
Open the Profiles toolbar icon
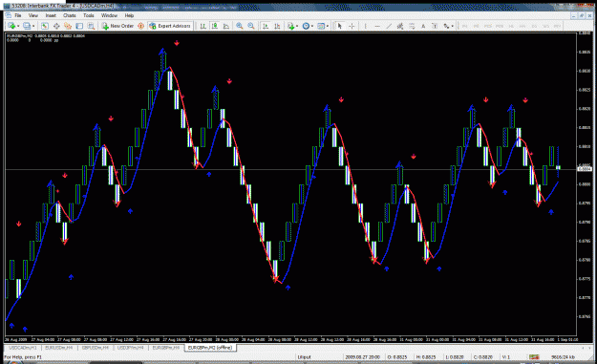tap(27, 26)
